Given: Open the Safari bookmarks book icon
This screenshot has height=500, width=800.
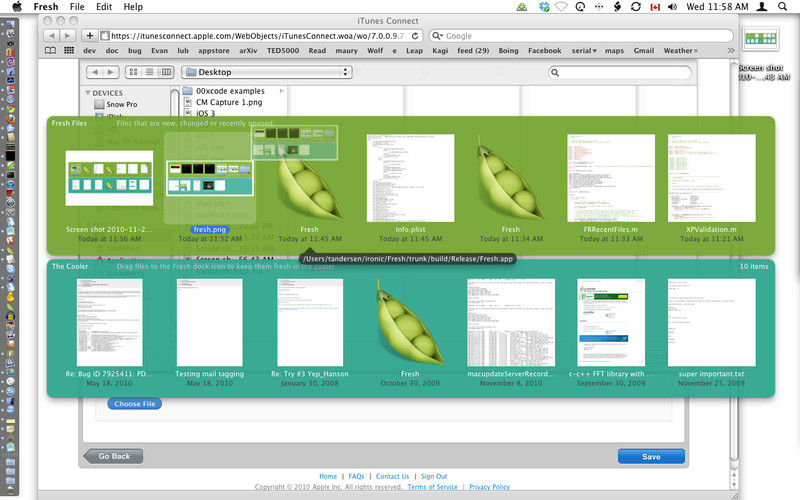Looking at the screenshot, I should point(49,50).
